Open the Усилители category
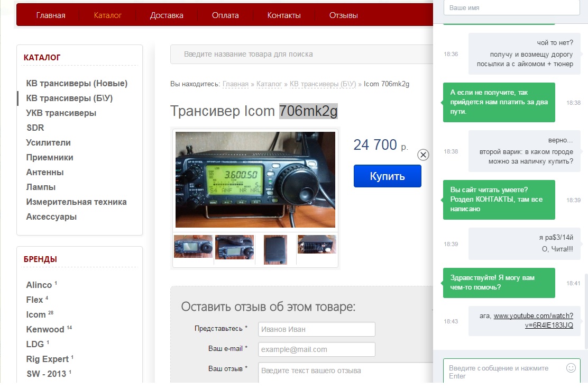Viewport: 588px width, 388px height. click(48, 142)
